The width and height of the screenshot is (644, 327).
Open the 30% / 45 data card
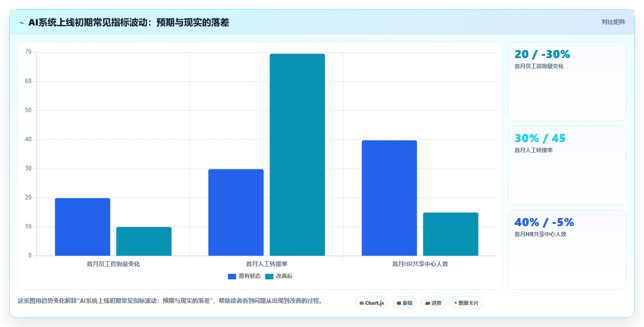point(567,166)
